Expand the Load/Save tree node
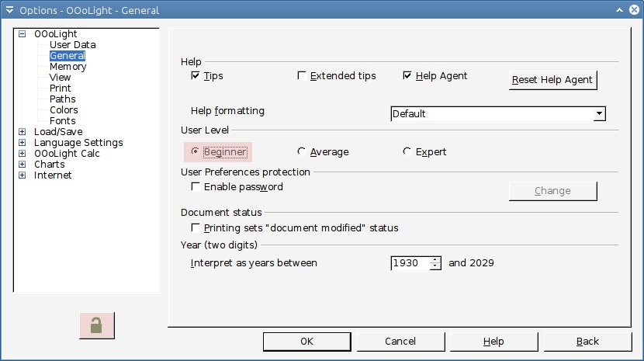 pyautogui.click(x=23, y=131)
